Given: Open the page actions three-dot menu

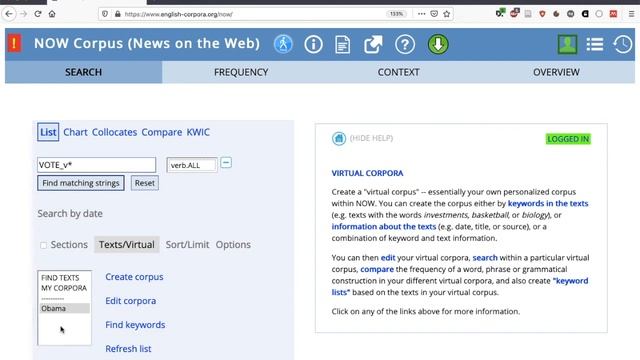Looking at the screenshot, I should click(x=422, y=14).
